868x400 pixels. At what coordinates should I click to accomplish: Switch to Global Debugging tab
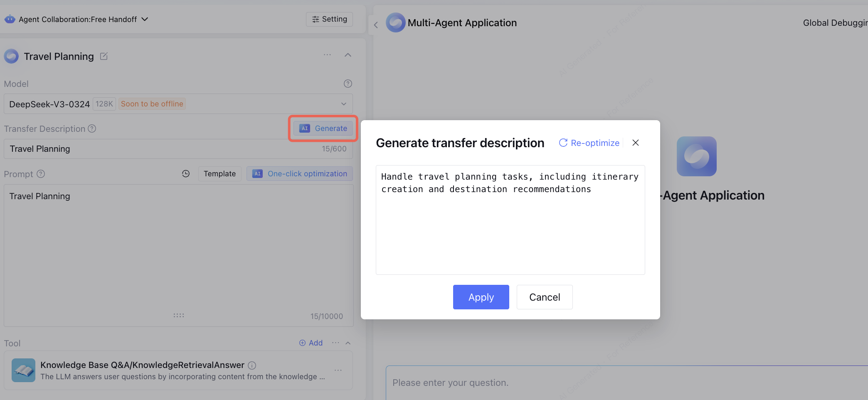coord(835,23)
